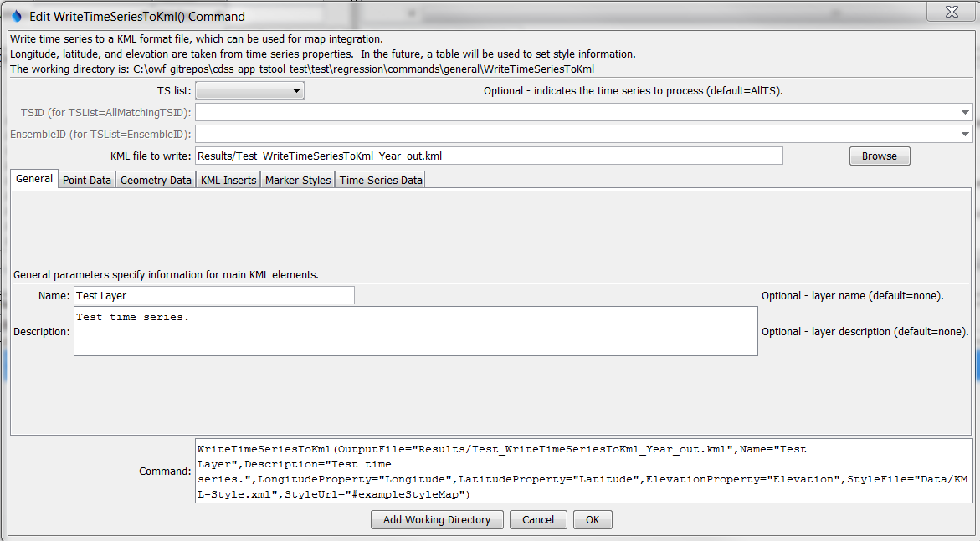Screen dimensions: 980x541
Task: Open the Geometry Data tab
Action: pyautogui.click(x=156, y=180)
